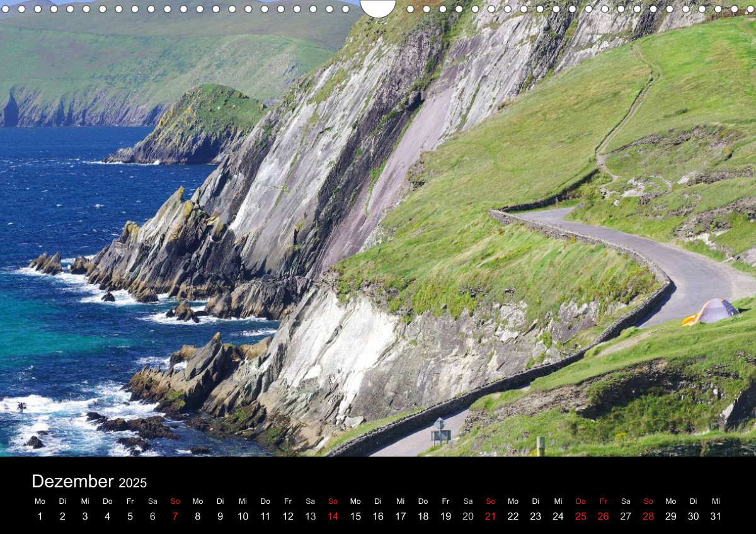Select date 10 in the calendar row
The width and height of the screenshot is (756, 534).
[x=243, y=516]
